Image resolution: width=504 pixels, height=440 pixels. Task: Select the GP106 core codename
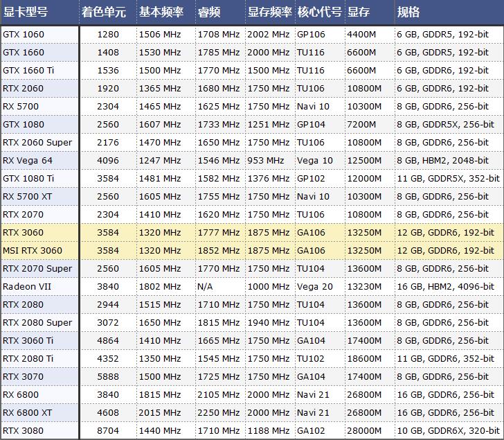(x=311, y=35)
